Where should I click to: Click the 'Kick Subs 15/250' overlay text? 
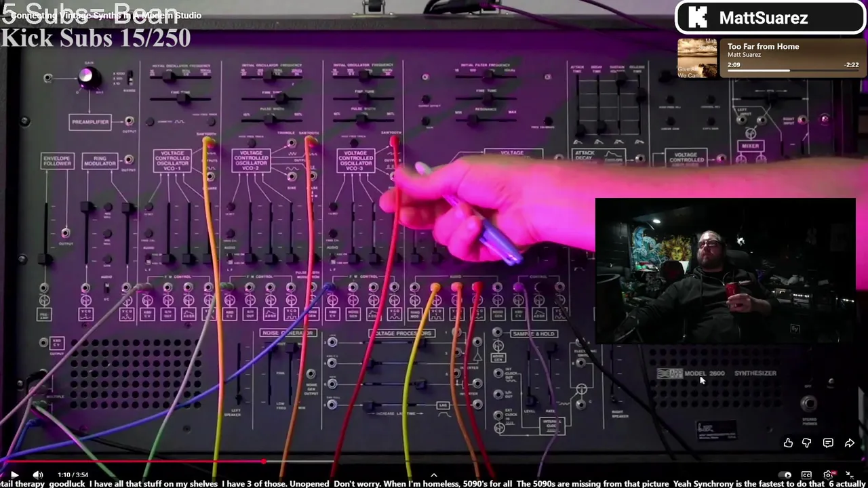coord(96,38)
